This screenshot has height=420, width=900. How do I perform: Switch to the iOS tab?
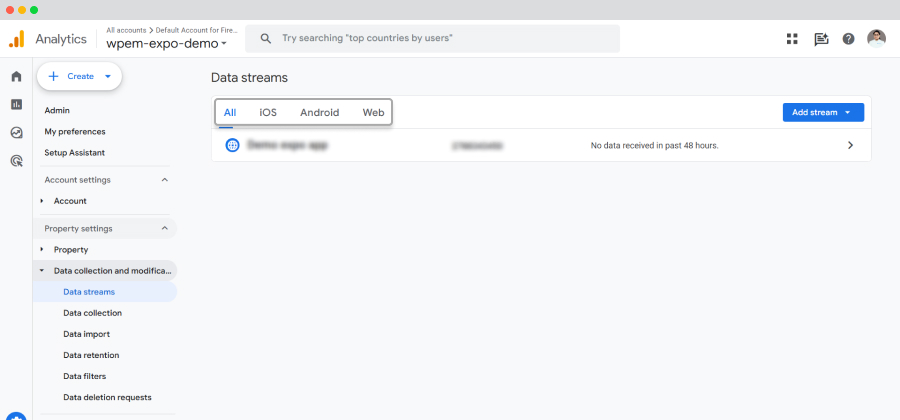[268, 112]
